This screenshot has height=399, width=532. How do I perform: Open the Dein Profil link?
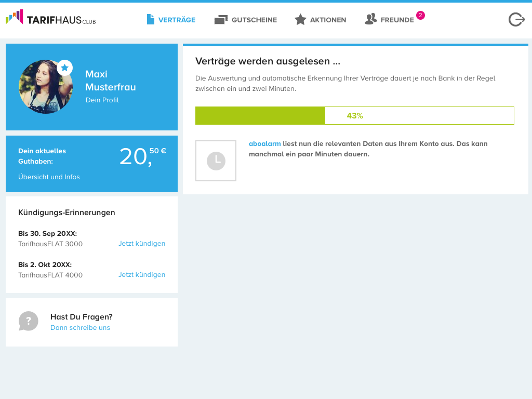click(102, 100)
